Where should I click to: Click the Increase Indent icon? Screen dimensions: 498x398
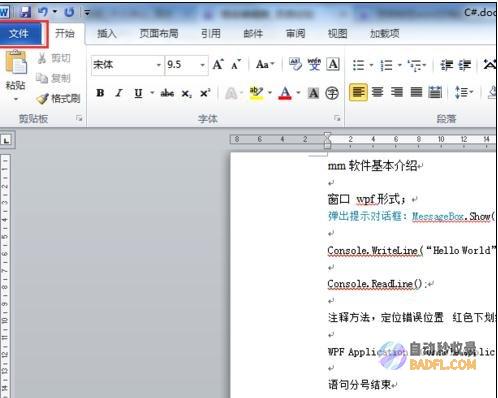click(465, 65)
